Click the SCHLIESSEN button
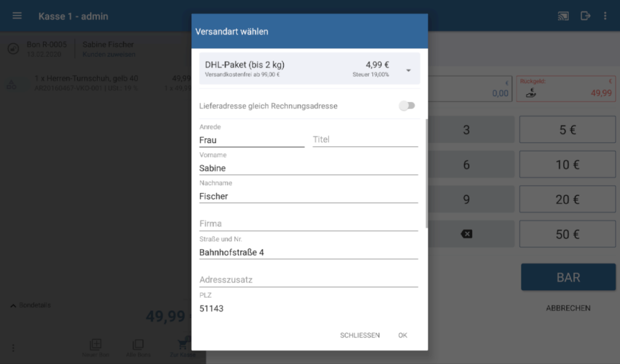This screenshot has height=364, width=620. click(360, 335)
